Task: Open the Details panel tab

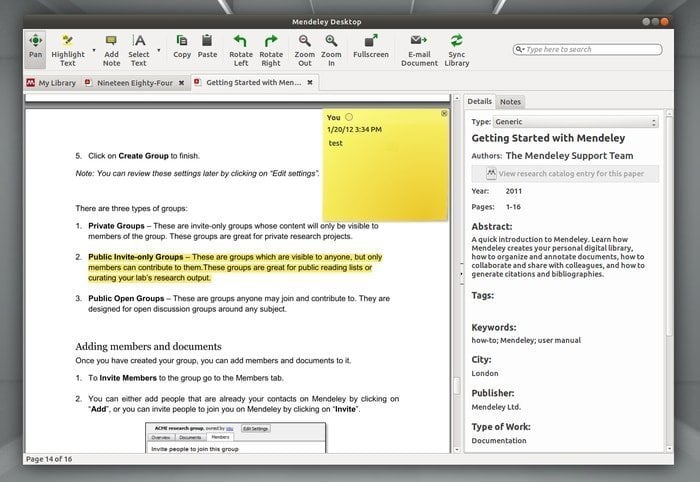Action: (479, 101)
